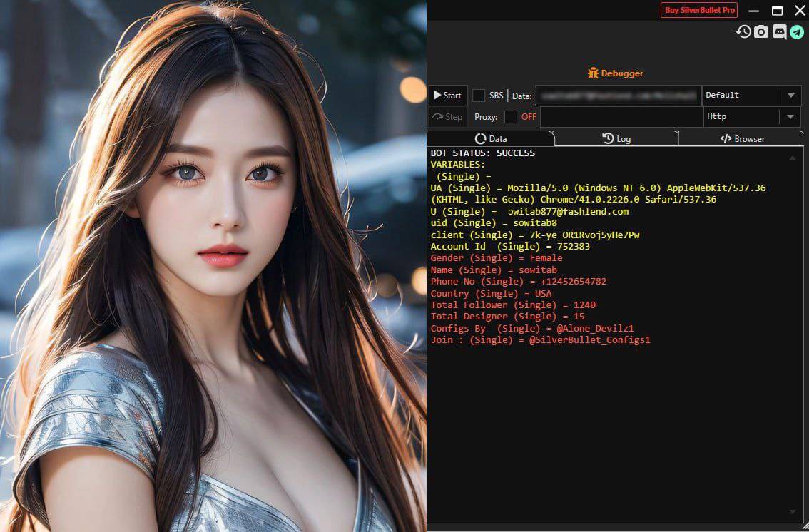809x532 pixels.
Task: Click the Name sowitab line
Action: point(494,270)
